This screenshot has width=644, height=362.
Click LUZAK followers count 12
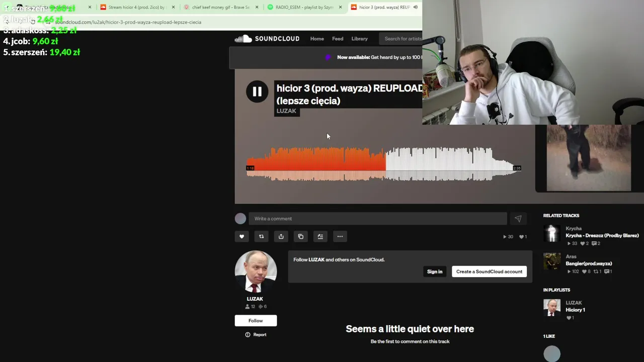coord(250,307)
